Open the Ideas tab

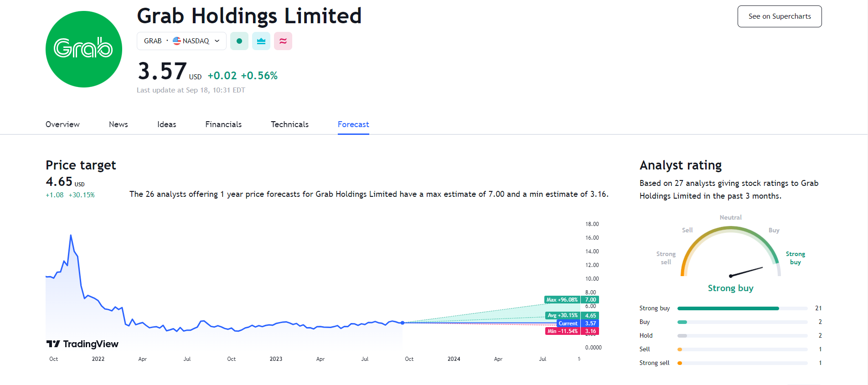point(166,124)
